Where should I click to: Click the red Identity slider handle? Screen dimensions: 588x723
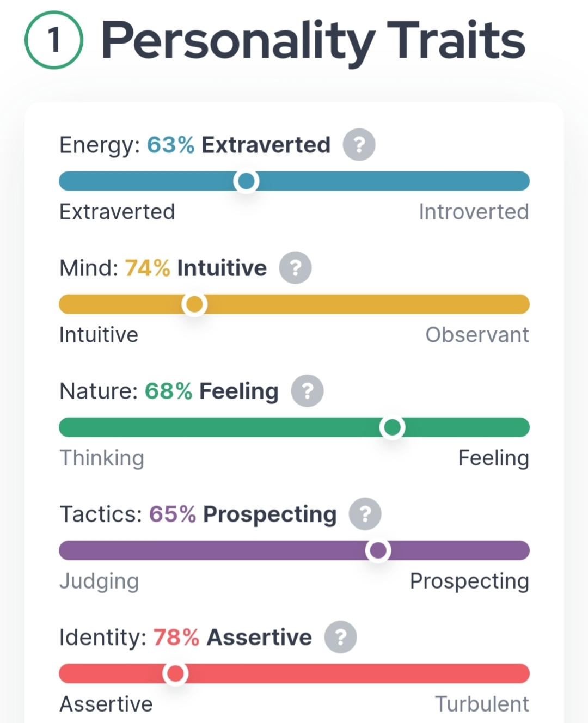click(x=175, y=673)
